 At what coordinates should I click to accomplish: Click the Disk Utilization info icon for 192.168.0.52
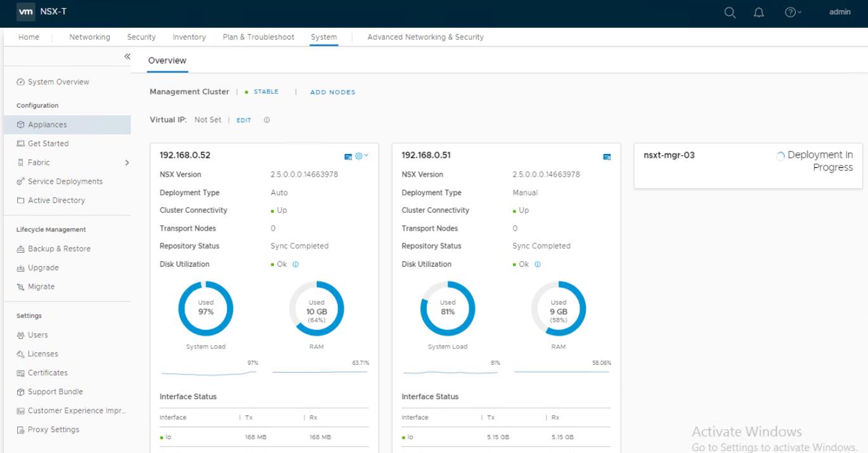click(x=295, y=264)
